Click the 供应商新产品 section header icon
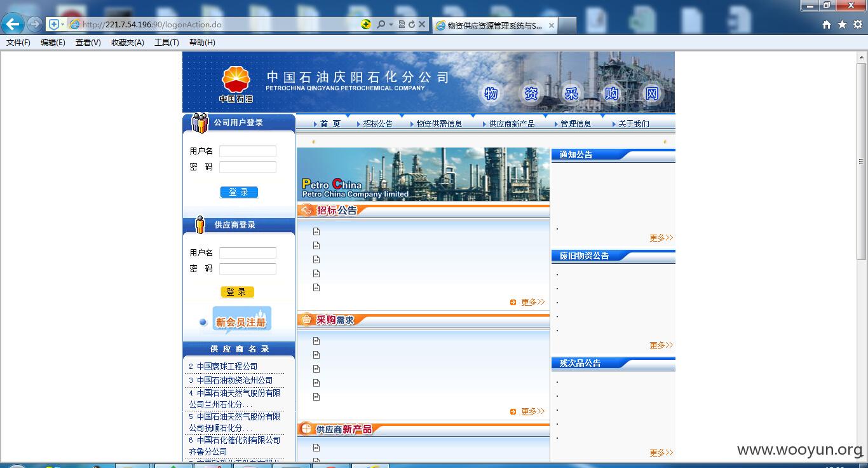 click(307, 429)
